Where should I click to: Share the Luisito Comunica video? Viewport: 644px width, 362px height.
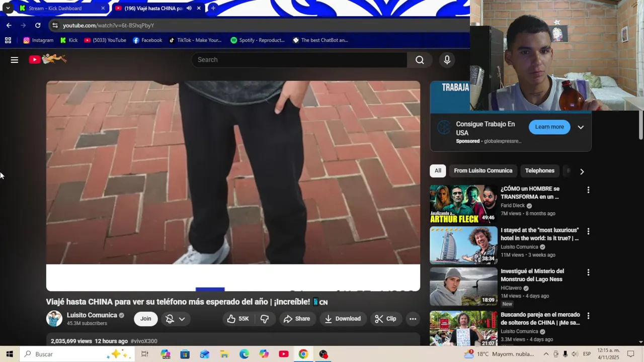(x=297, y=319)
